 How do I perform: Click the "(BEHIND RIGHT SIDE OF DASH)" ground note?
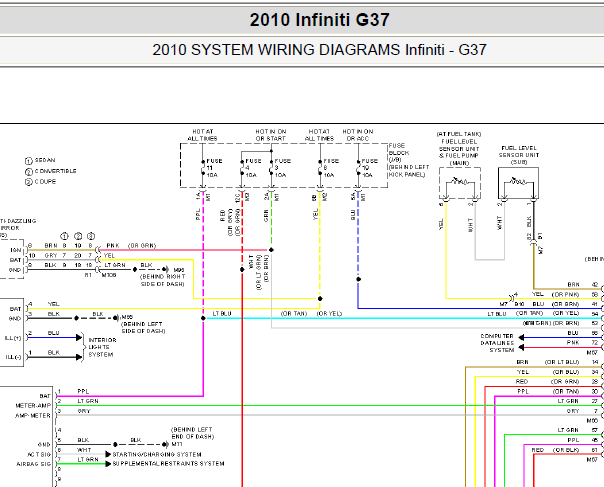163,280
